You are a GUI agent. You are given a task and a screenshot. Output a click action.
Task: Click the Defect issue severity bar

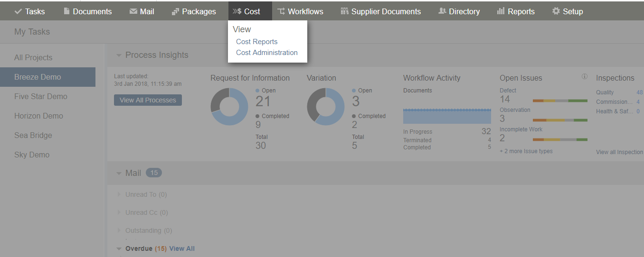[x=560, y=101]
